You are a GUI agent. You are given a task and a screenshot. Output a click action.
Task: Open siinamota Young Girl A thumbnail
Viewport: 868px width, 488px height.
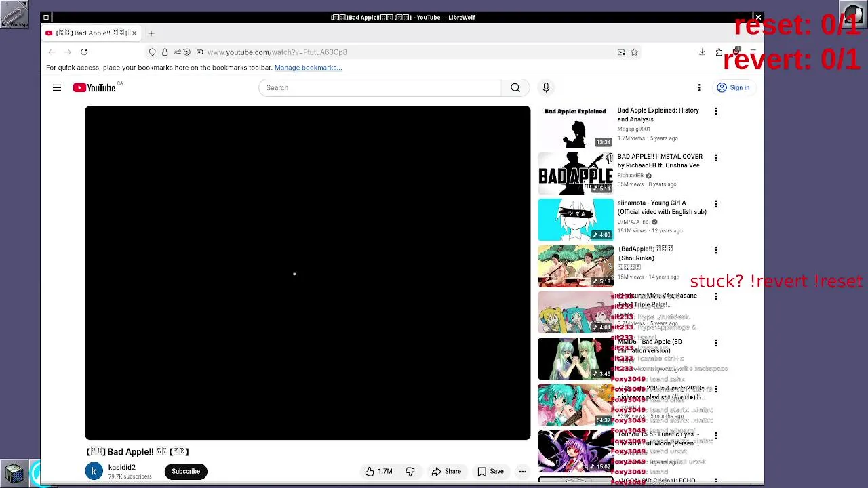(x=576, y=220)
